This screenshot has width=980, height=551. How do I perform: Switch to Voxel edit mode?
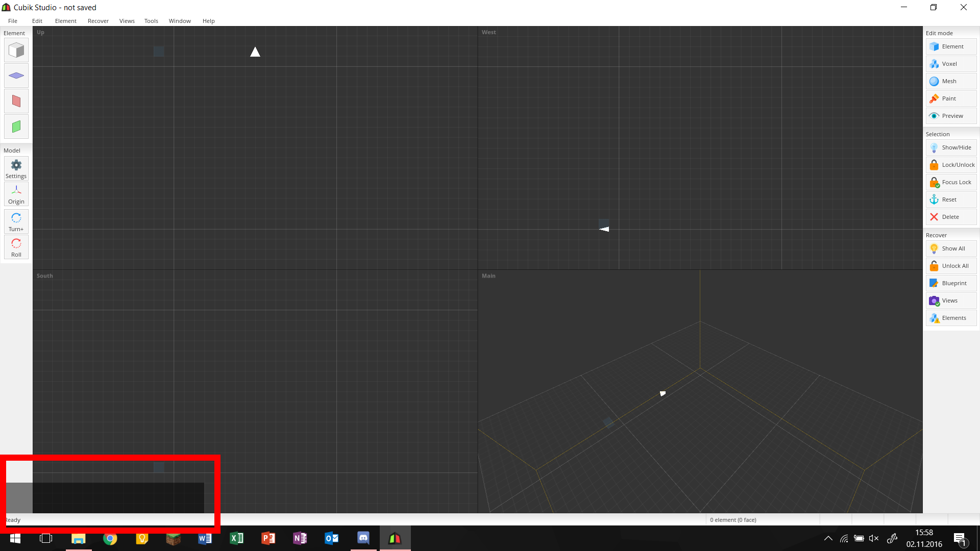(x=951, y=64)
